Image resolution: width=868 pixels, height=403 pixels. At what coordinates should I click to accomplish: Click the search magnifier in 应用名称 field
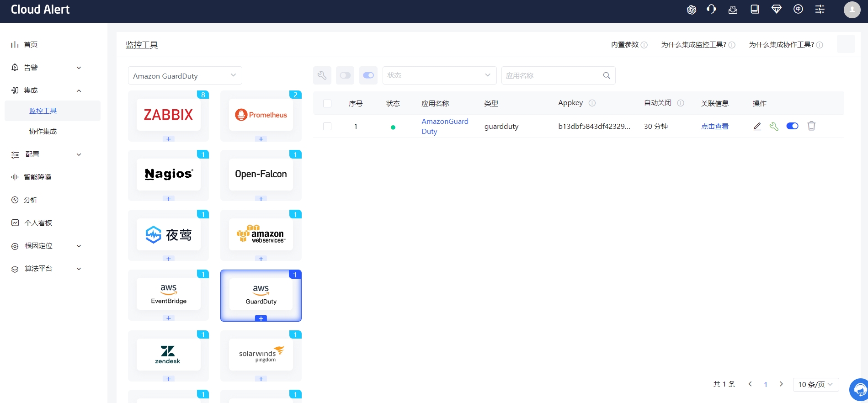(x=607, y=75)
